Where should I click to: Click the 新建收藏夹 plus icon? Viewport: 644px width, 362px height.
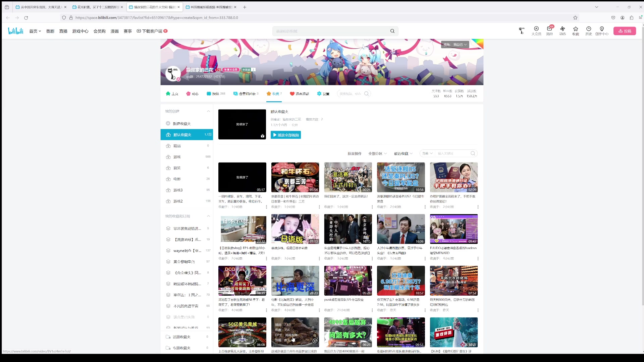point(168,123)
